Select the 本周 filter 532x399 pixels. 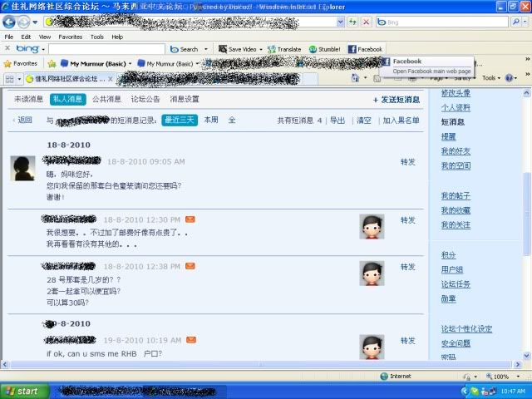[211, 120]
